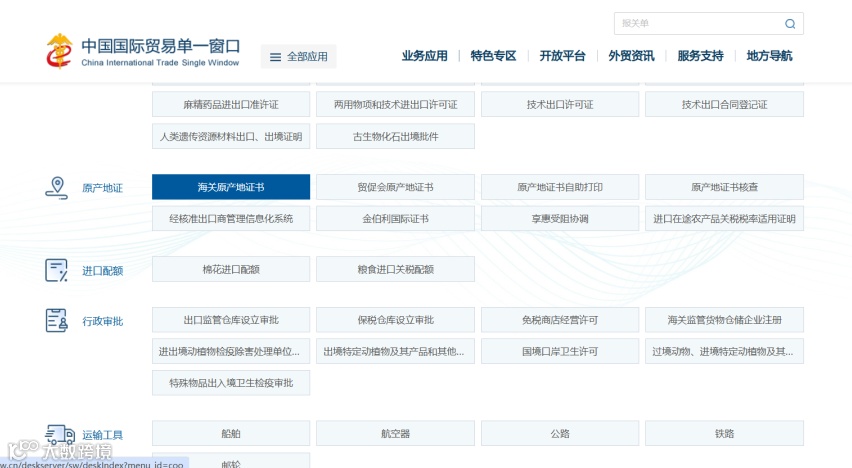The width and height of the screenshot is (852, 468).
Task: Click the 进口配额 document icon
Action: click(x=57, y=270)
